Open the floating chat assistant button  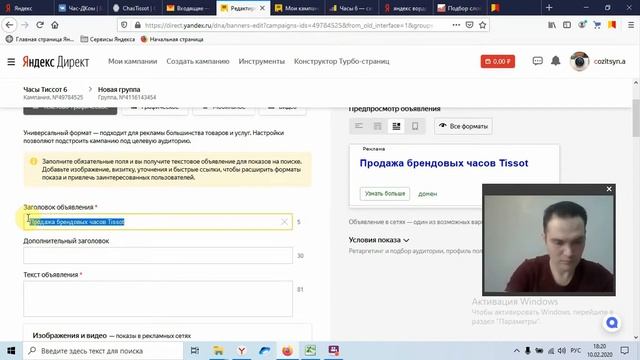pos(612,323)
